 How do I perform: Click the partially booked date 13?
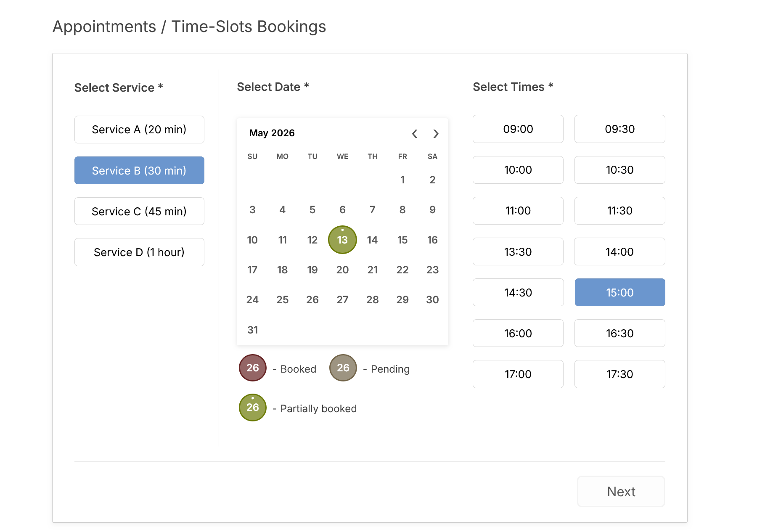(x=342, y=240)
